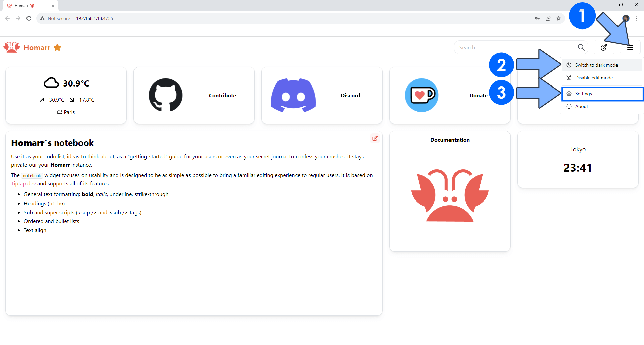Open the Chrome three-dot menu

(x=637, y=18)
